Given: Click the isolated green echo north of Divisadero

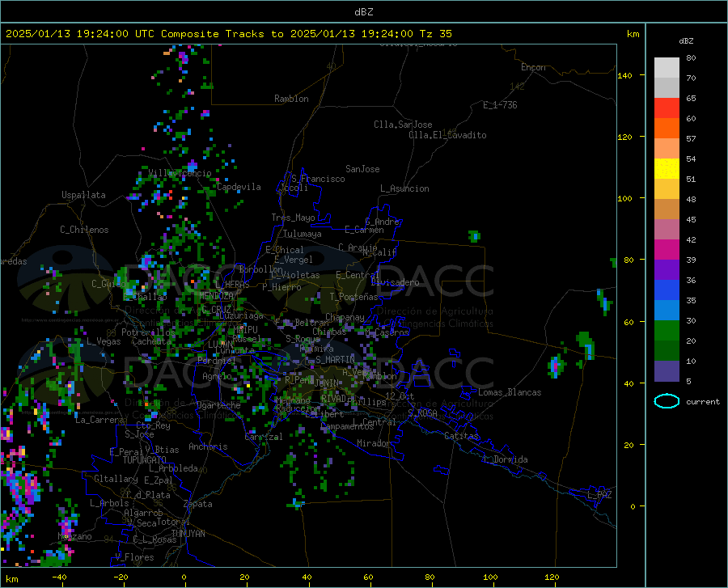Looking at the screenshot, I should tap(474, 236).
